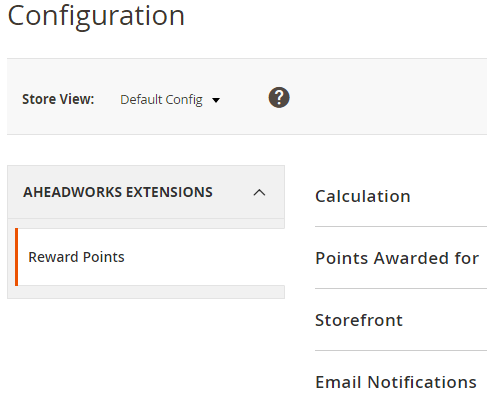
Task: Click the orange active-tab marker beside Reward Points
Action: coord(16,257)
